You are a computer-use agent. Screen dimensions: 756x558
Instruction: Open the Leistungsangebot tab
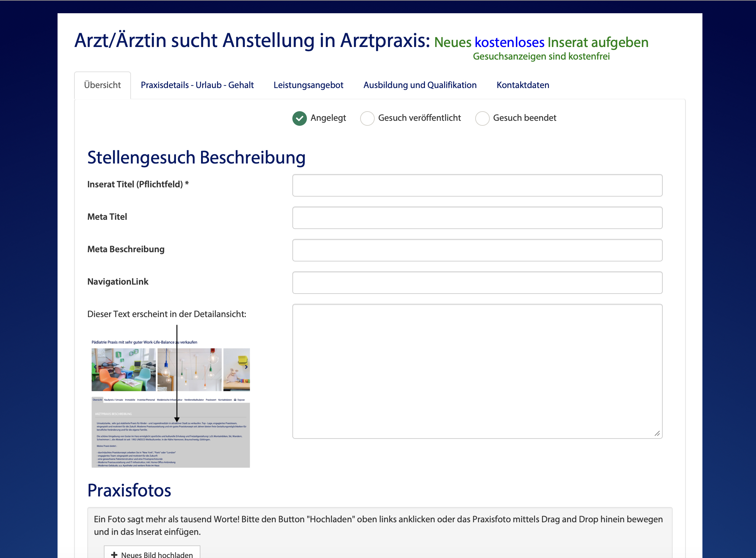308,85
